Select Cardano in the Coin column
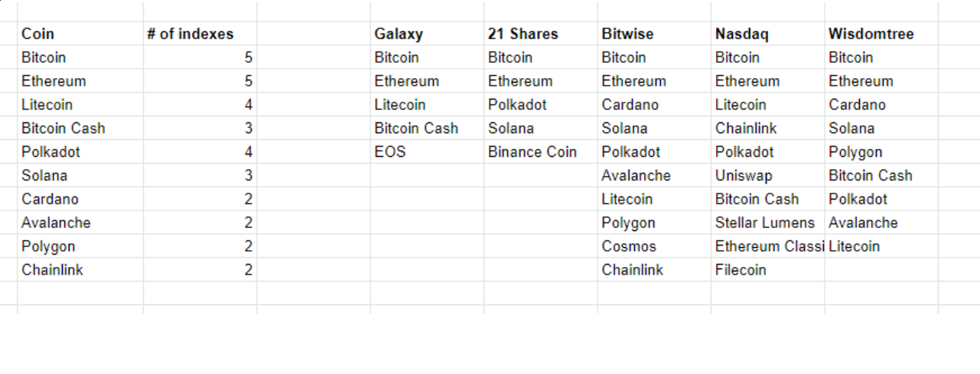Image resolution: width=980 pixels, height=374 pixels. [80, 199]
